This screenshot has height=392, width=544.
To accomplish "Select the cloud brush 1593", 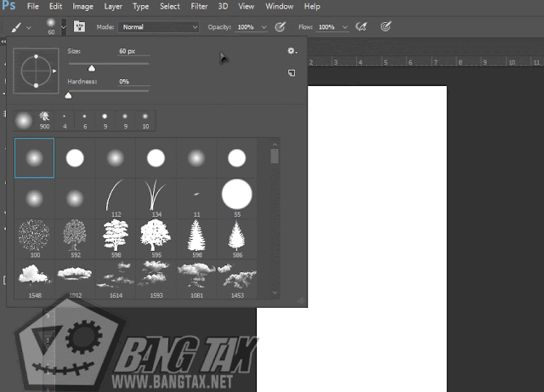I will pos(156,279).
